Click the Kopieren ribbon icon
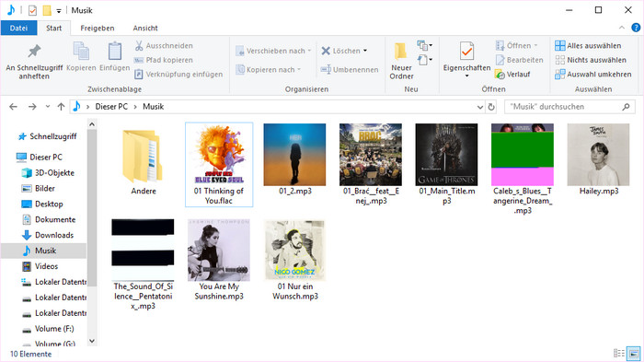This screenshot has width=644, height=362. pyautogui.click(x=81, y=52)
